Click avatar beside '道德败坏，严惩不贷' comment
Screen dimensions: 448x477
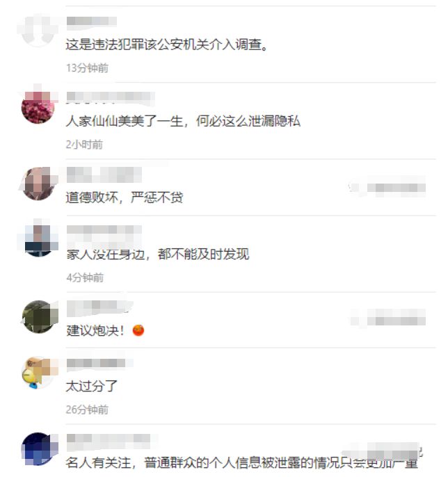(x=38, y=184)
